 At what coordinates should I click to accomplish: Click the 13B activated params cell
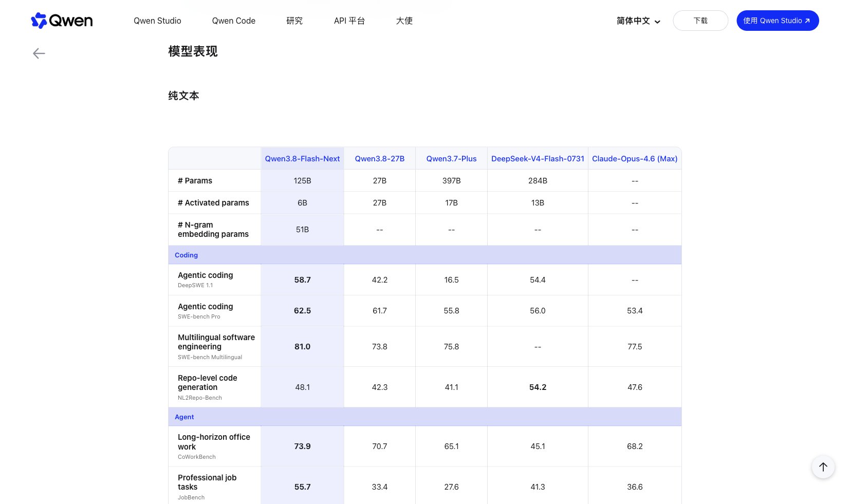click(x=538, y=203)
